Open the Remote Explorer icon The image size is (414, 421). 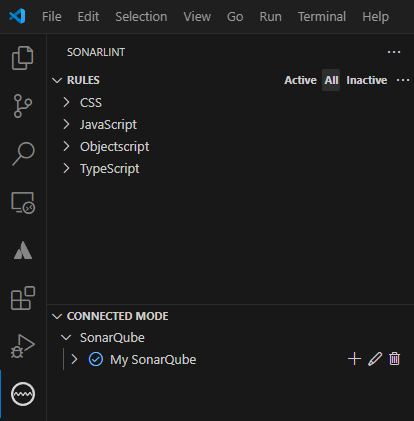[23, 203]
